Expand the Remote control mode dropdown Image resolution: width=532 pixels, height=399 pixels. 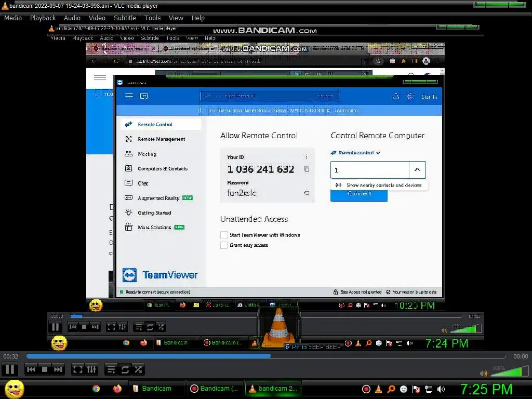pyautogui.click(x=355, y=153)
